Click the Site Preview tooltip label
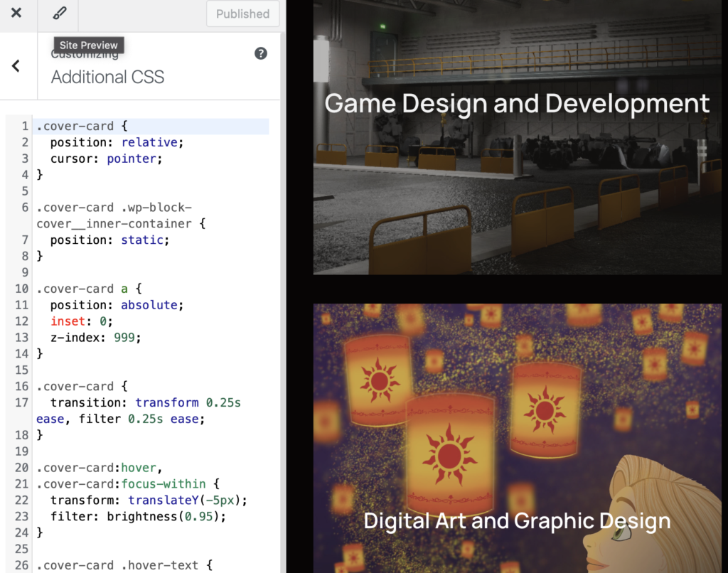Image resolution: width=728 pixels, height=573 pixels. tap(89, 45)
